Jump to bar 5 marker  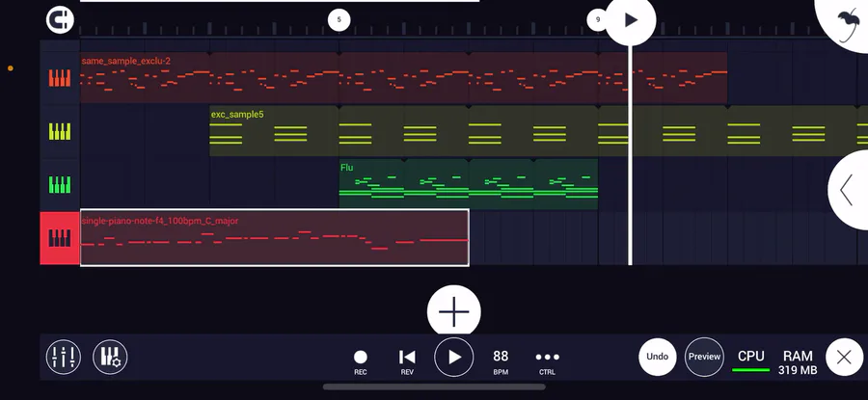(339, 20)
